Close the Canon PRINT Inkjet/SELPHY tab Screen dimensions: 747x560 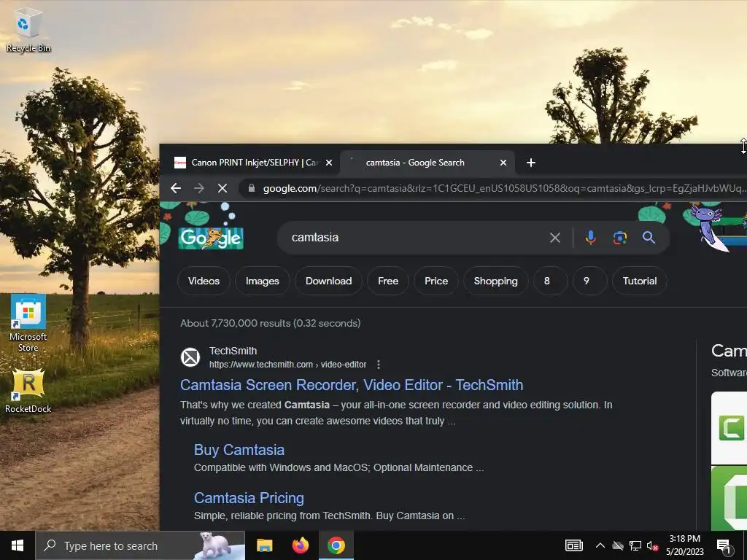(x=329, y=163)
